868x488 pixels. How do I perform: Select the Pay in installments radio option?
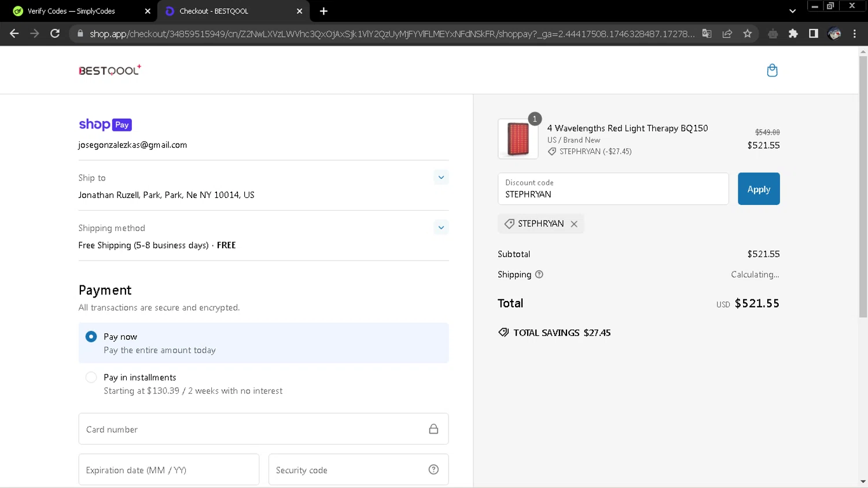tap(91, 377)
